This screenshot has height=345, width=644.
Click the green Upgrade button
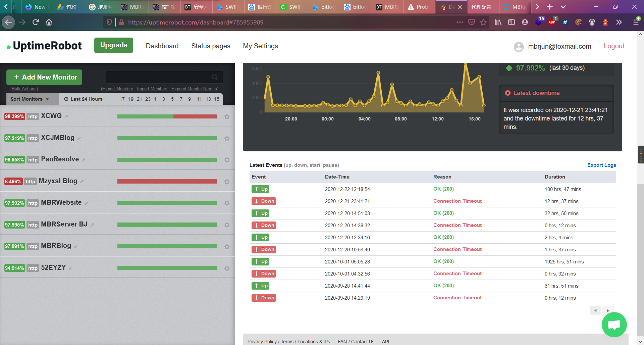(x=114, y=45)
